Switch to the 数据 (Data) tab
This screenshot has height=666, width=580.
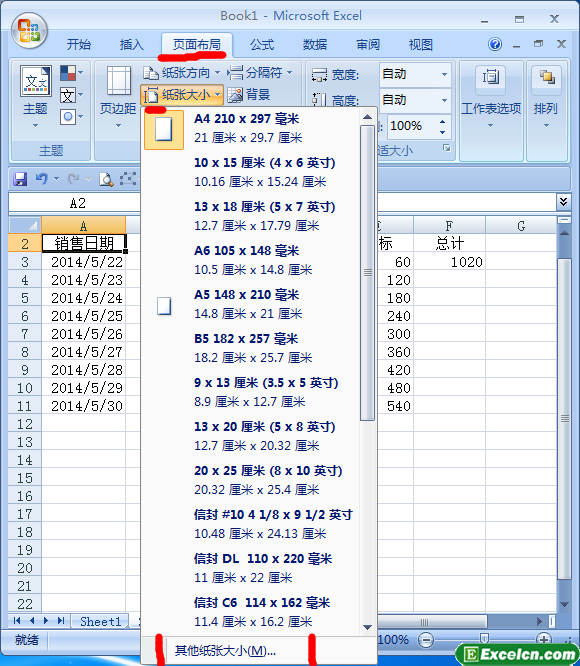coord(315,45)
